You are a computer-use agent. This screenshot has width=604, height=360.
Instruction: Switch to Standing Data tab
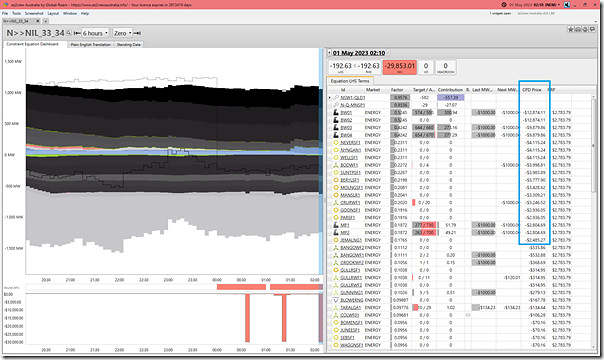[129, 45]
